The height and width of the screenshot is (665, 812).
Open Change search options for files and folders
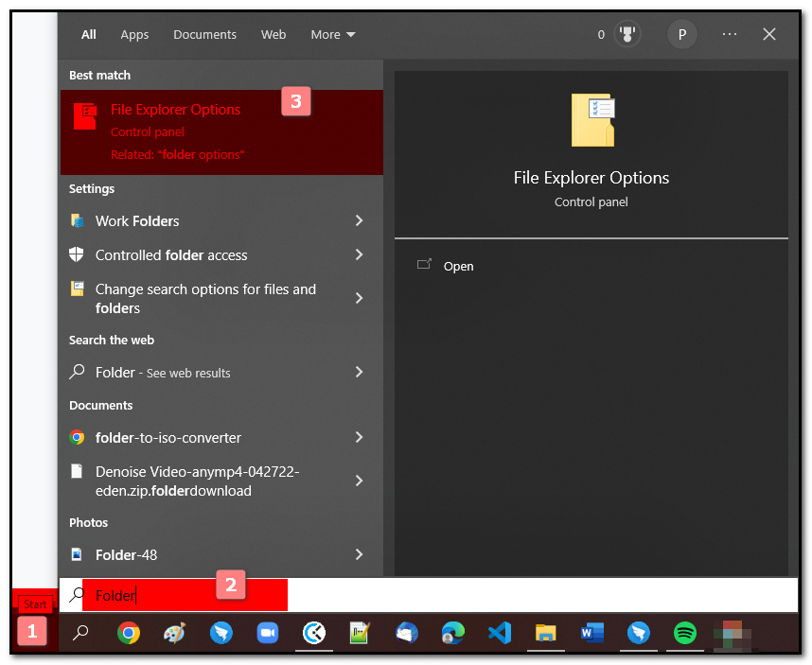(x=221, y=299)
